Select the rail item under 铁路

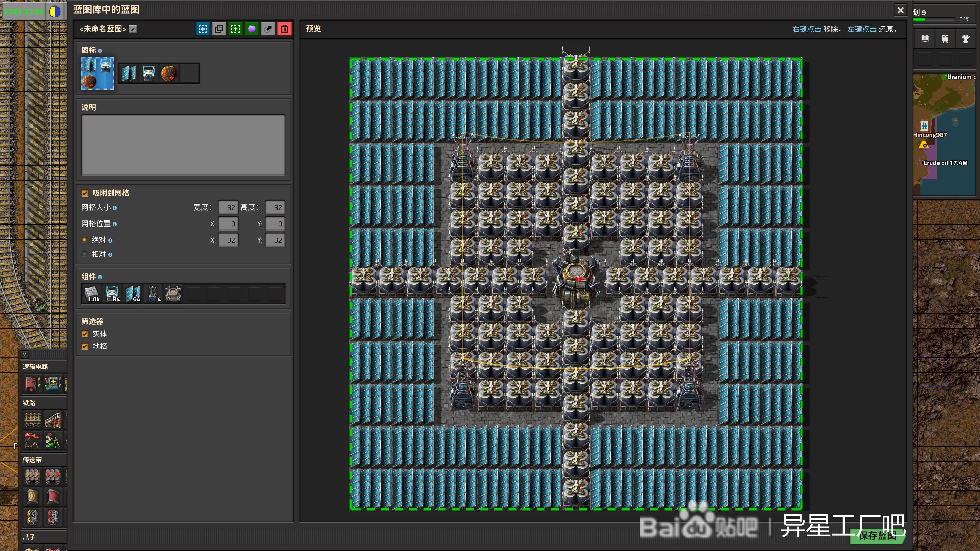[x=32, y=420]
